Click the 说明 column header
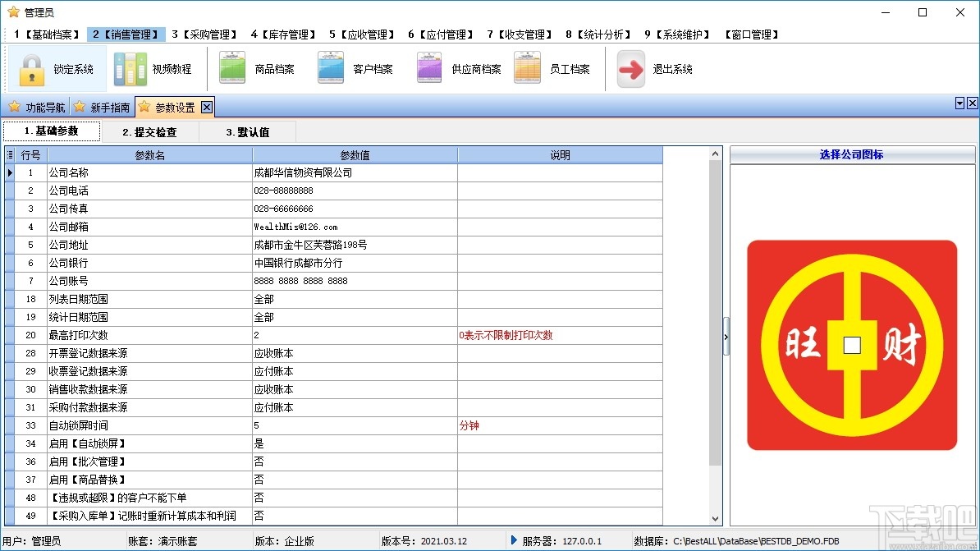Screen dimensions: 980x551 point(560,155)
